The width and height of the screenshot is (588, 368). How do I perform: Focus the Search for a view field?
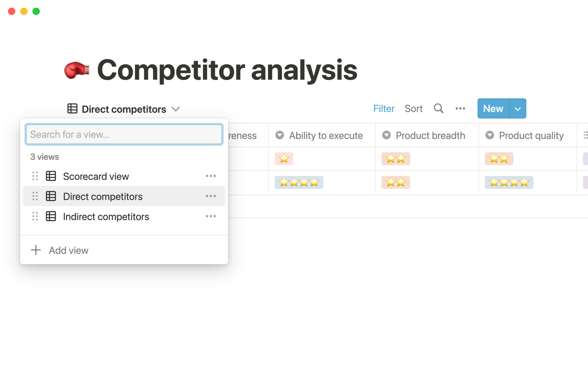coord(124,134)
